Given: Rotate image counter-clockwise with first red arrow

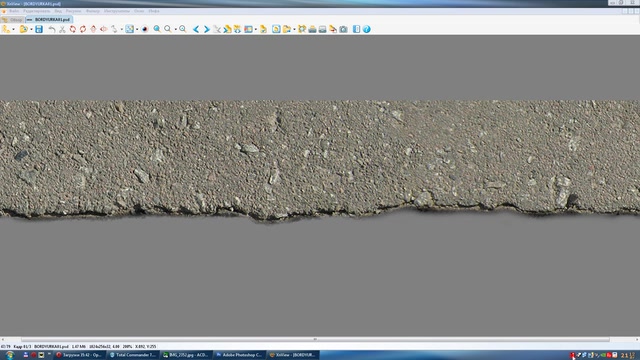Looking at the screenshot, I should [73, 29].
